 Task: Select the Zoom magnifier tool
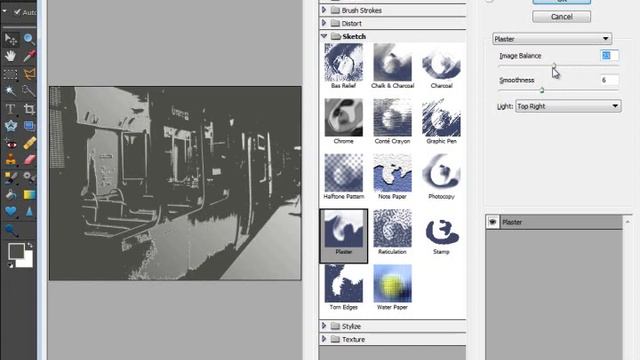pos(29,39)
